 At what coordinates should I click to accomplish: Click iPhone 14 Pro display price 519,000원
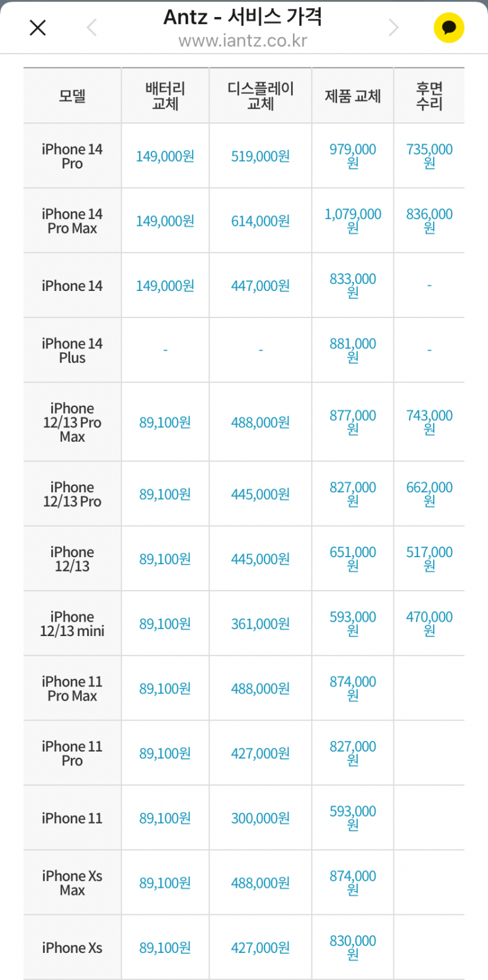click(260, 156)
